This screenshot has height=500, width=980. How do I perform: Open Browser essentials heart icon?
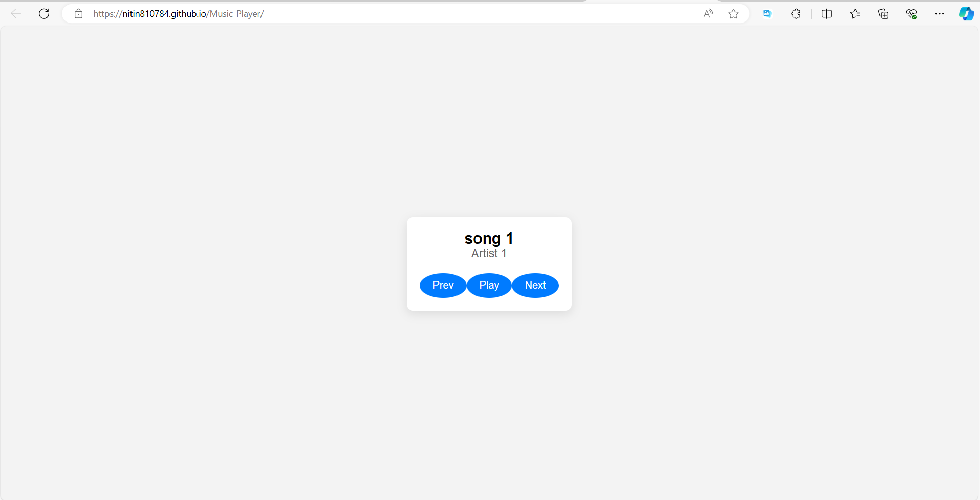click(x=911, y=14)
